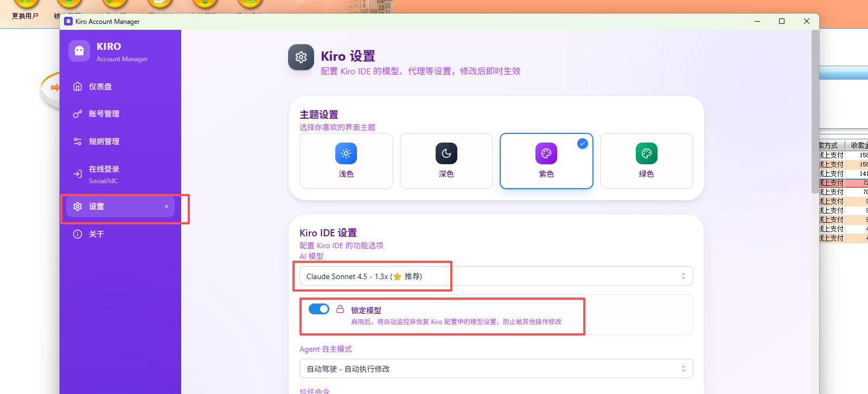
Task: Click the Kiro 设置 header gear icon
Action: click(301, 57)
